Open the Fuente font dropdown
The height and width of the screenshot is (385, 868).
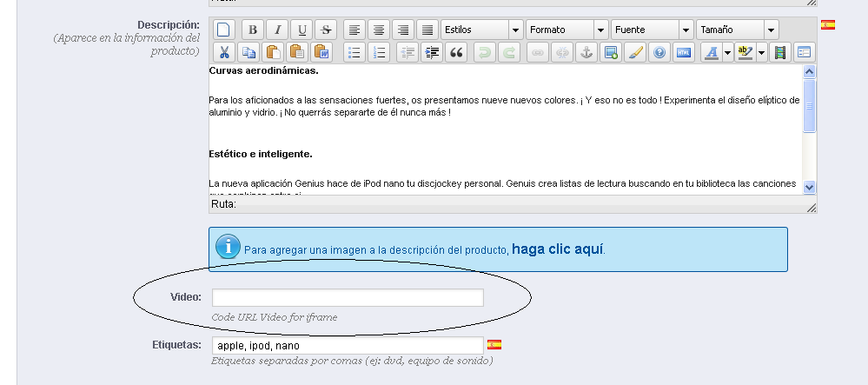pyautogui.click(x=653, y=30)
